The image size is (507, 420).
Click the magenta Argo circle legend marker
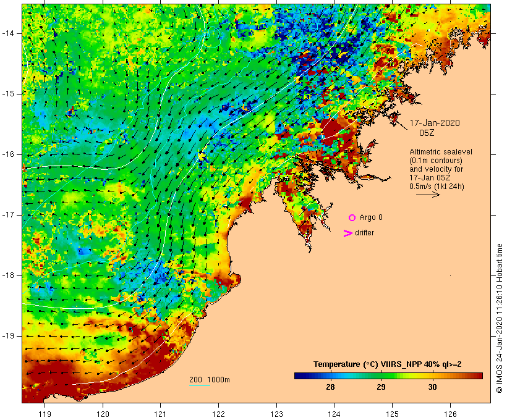(352, 218)
